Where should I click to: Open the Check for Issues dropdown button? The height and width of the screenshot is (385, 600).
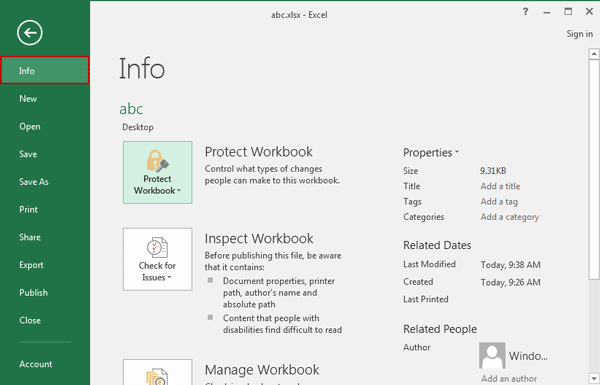pyautogui.click(x=158, y=259)
